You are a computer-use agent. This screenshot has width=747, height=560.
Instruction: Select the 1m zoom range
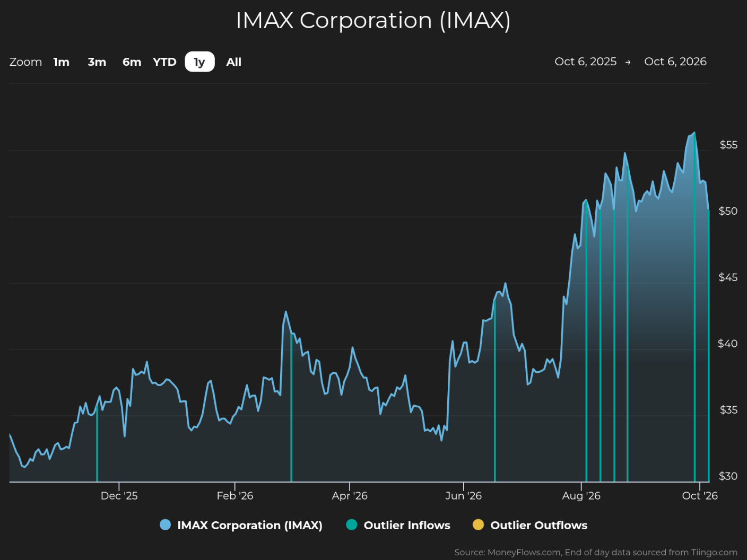click(62, 62)
